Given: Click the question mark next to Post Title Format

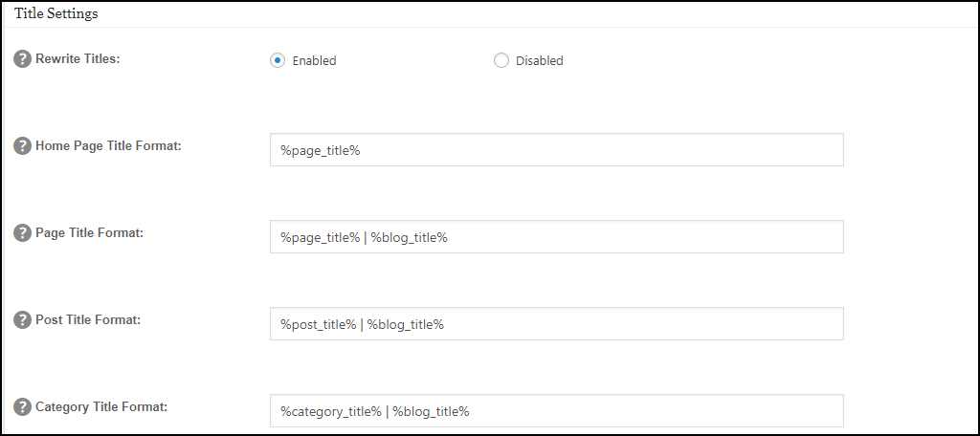Looking at the screenshot, I should [x=23, y=319].
